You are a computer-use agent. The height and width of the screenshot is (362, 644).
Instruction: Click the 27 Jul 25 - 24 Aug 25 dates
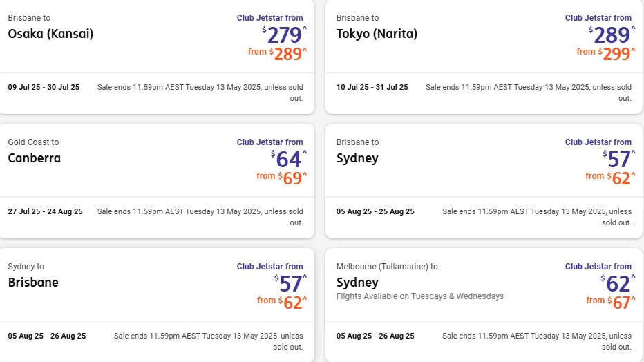point(45,211)
